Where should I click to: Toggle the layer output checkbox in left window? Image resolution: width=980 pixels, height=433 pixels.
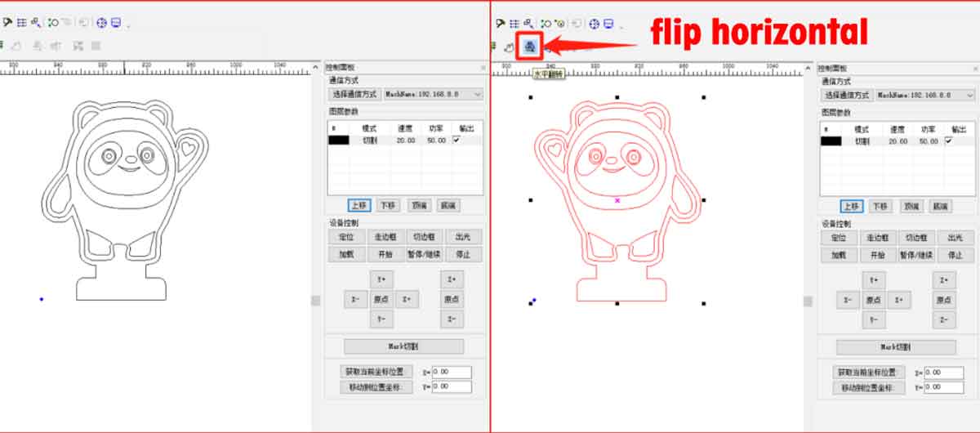(456, 141)
